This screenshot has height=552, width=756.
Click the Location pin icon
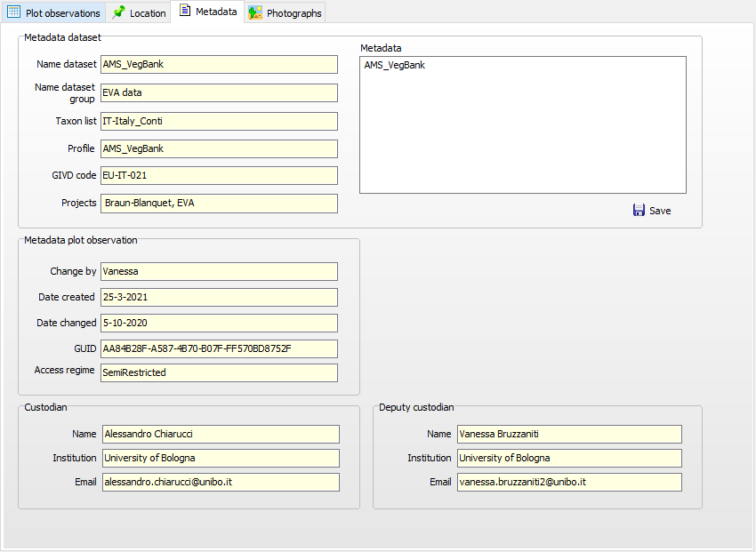pyautogui.click(x=119, y=13)
